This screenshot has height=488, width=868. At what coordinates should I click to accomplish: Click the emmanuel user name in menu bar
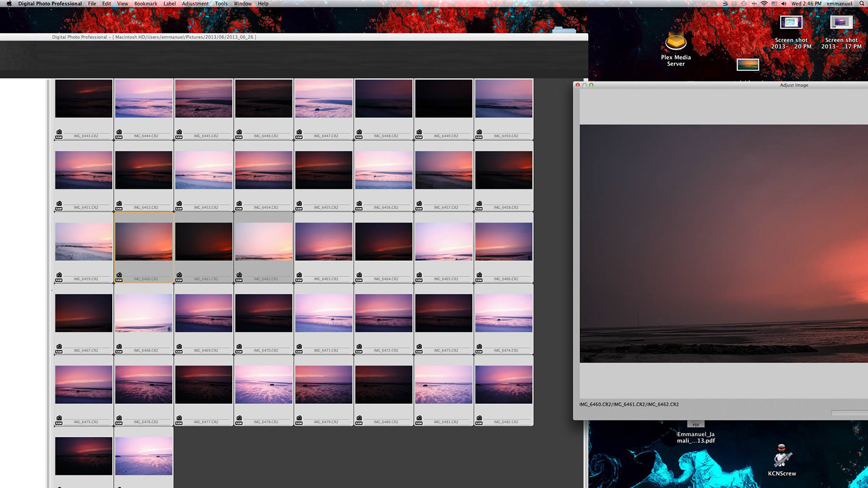839,4
